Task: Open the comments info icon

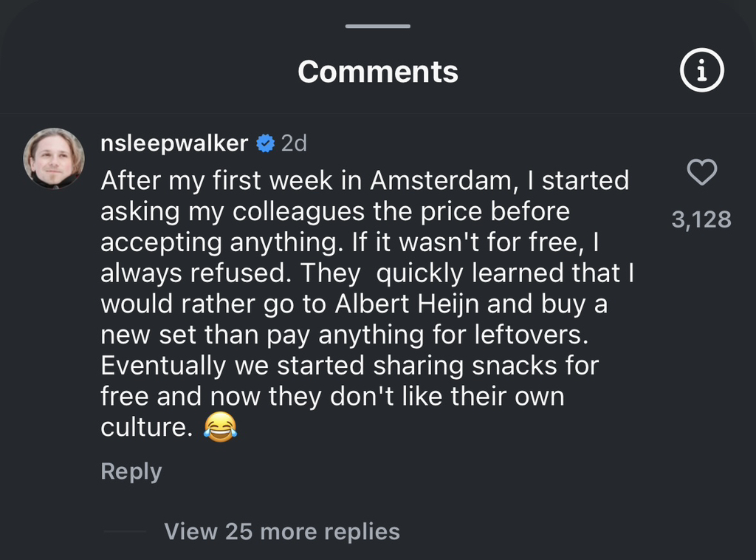Action: pyautogui.click(x=701, y=71)
